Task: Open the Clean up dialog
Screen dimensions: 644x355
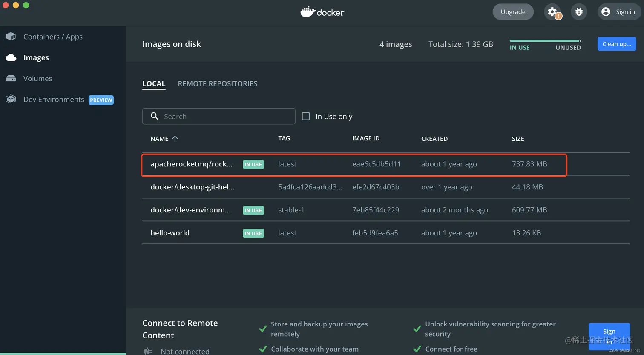Action: pos(616,44)
